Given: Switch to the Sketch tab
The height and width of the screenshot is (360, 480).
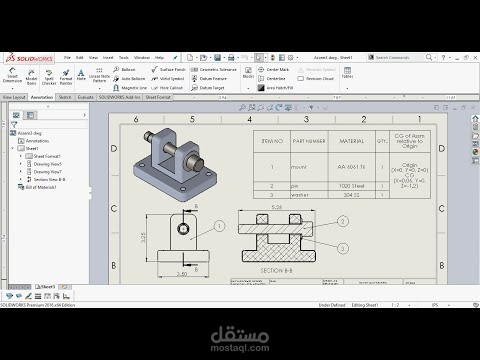Looking at the screenshot, I should click(x=65, y=97).
